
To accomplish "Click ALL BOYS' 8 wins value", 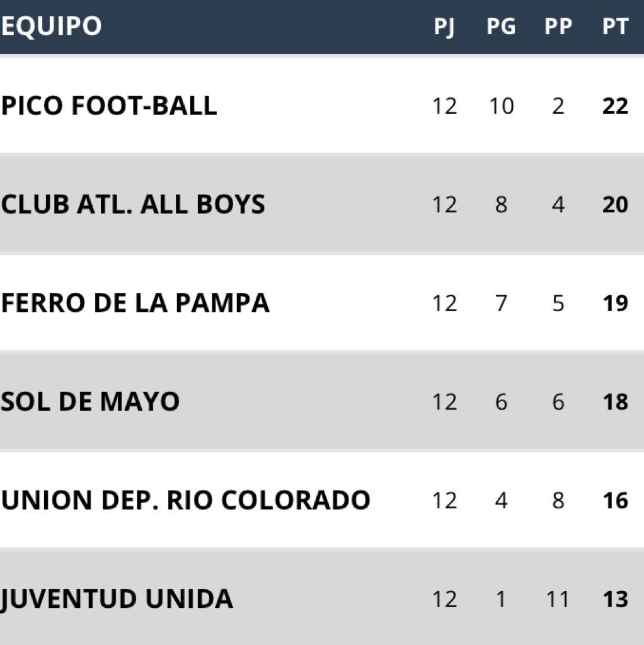I will coord(501,205).
